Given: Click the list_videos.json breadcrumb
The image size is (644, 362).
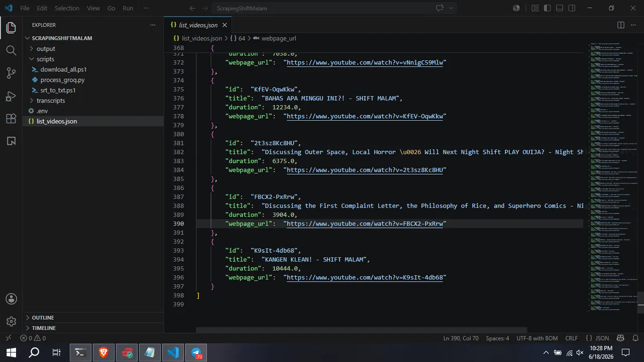Looking at the screenshot, I should [x=198, y=38].
